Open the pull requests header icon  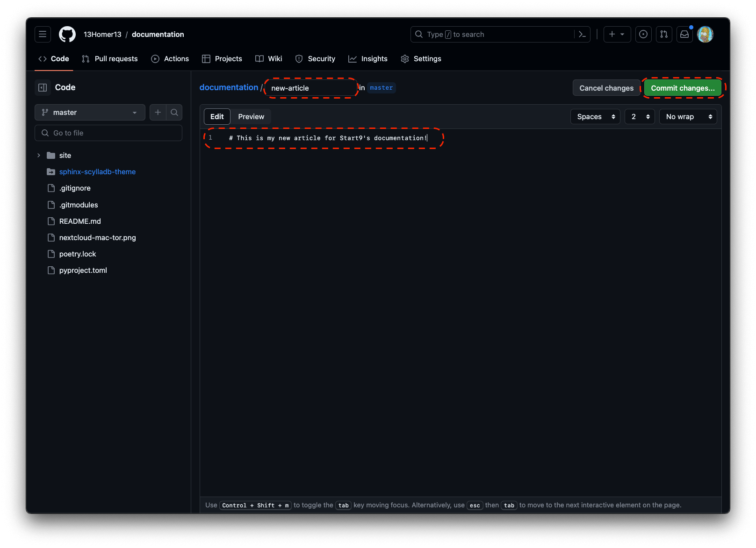pos(664,34)
